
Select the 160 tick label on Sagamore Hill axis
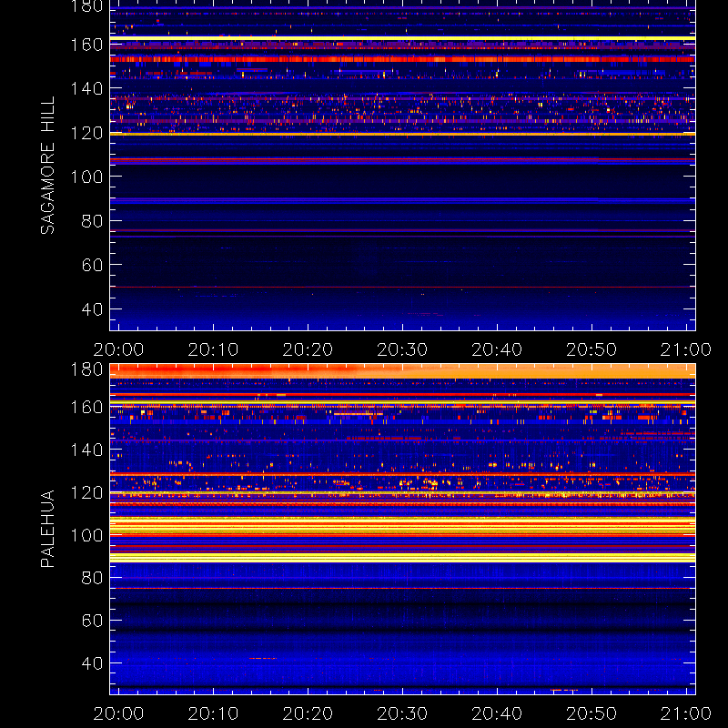86,45
